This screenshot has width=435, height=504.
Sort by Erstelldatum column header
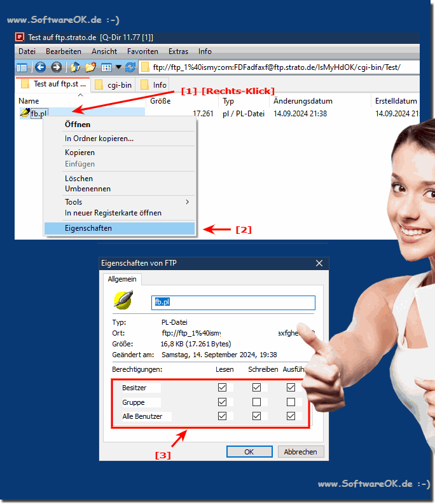pos(396,101)
